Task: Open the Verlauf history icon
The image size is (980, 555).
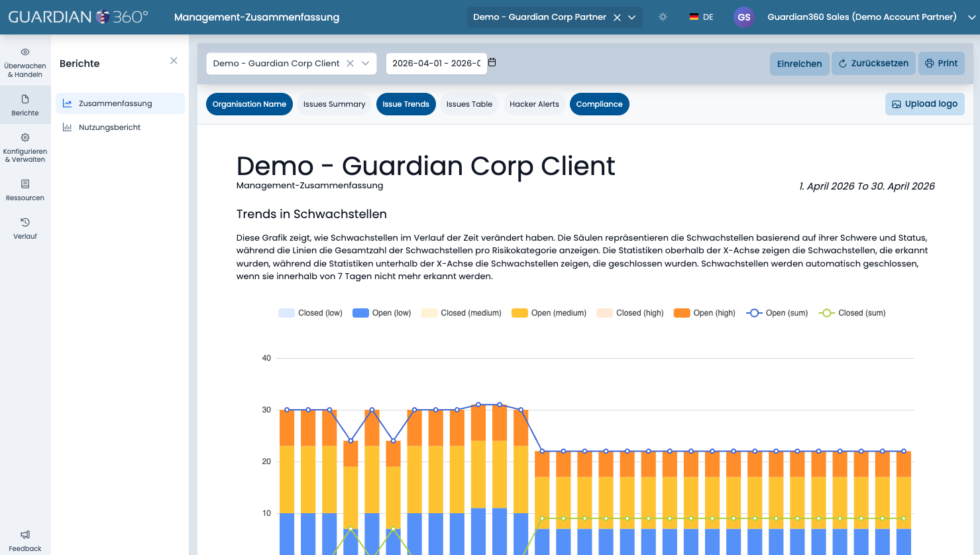Action: 25,222
